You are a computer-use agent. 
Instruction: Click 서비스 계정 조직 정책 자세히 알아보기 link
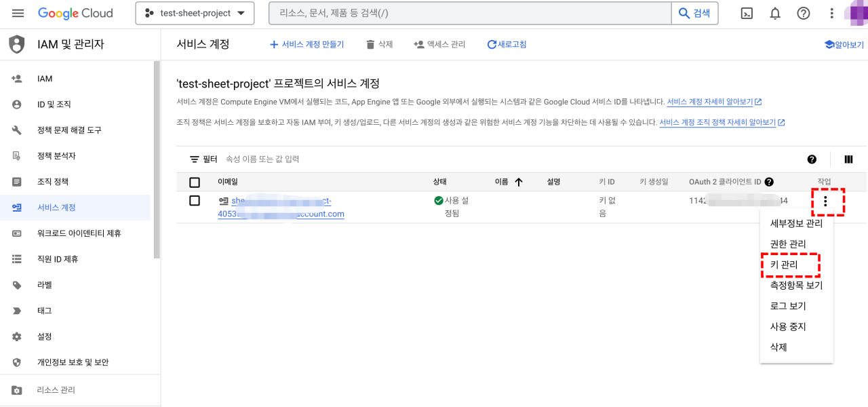coord(722,123)
